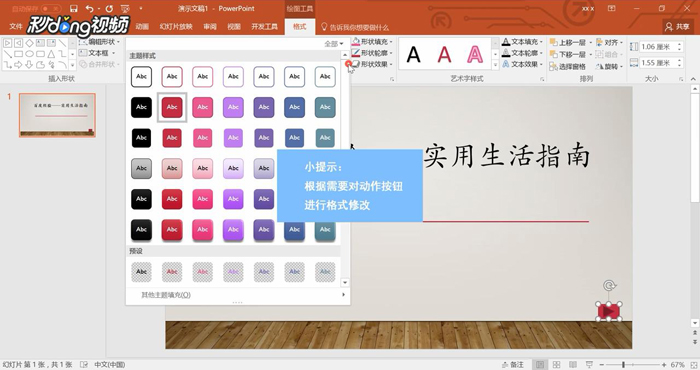The width and height of the screenshot is (700, 370).
Task: Open the 文本填充 dropdown
Action: point(521,42)
